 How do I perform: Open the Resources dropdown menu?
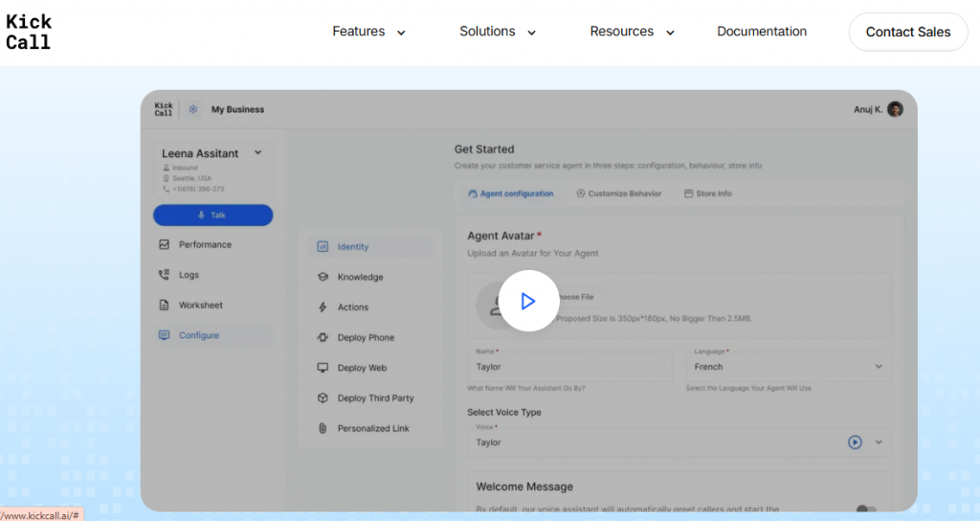[x=632, y=32]
